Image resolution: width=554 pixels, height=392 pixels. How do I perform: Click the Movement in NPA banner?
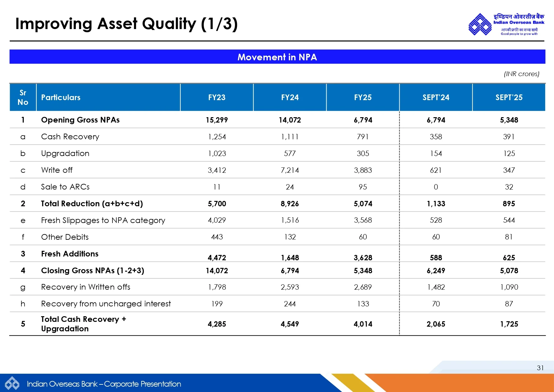pyautogui.click(x=277, y=57)
